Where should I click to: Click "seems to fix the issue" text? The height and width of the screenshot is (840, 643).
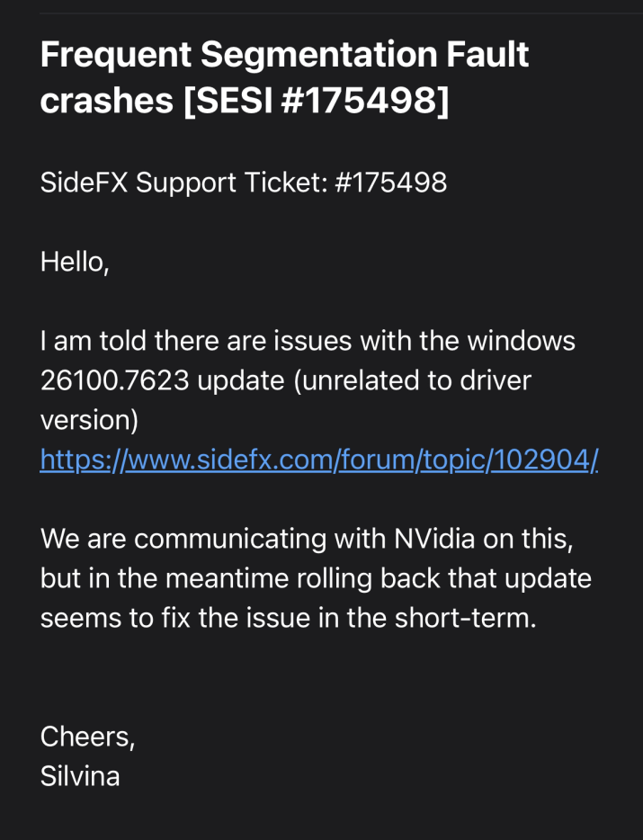coord(174,617)
